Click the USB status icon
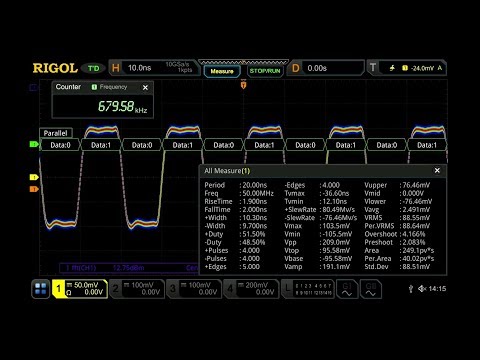Image resolution: width=480 pixels, height=360 pixels. 411,289
